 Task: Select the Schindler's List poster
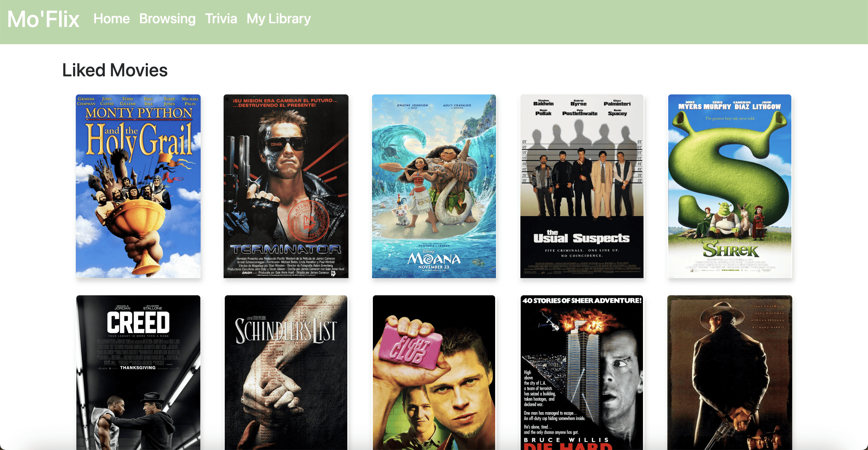coord(286,373)
